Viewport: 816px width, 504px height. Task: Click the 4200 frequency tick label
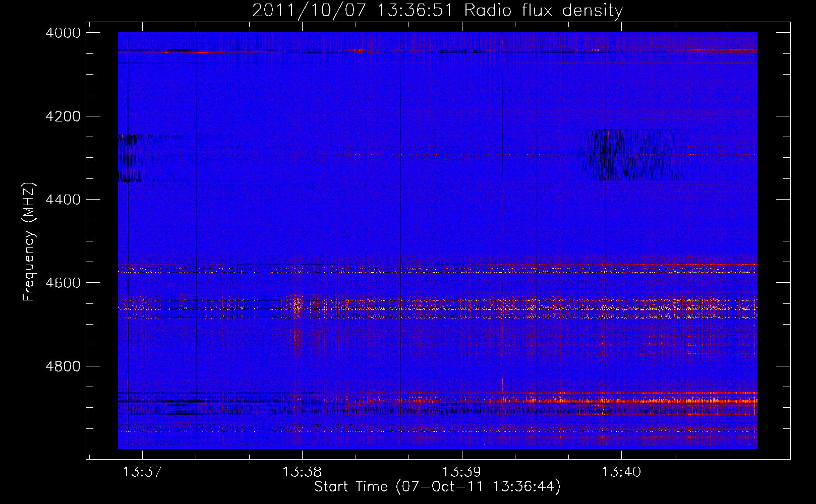(x=63, y=116)
